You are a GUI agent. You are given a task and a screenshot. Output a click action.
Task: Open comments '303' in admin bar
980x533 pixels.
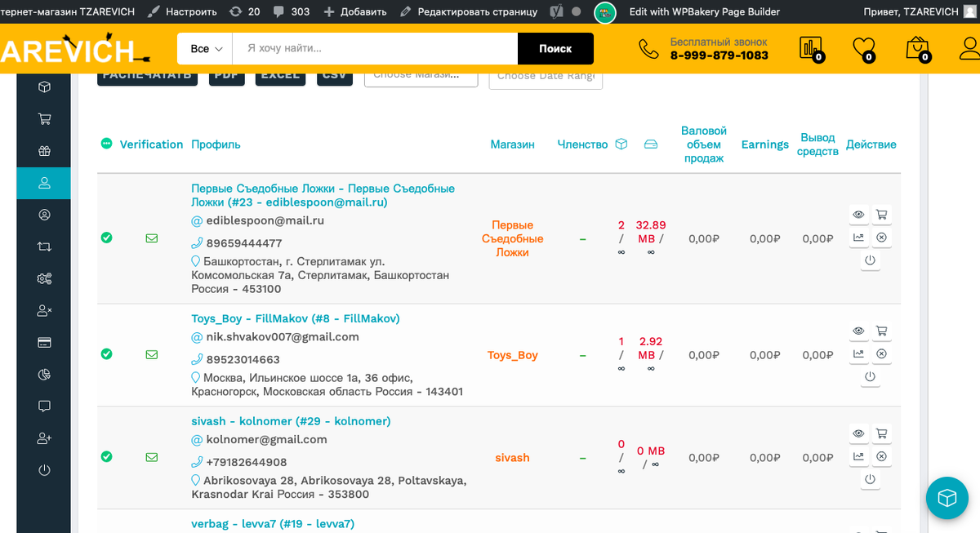coord(292,11)
